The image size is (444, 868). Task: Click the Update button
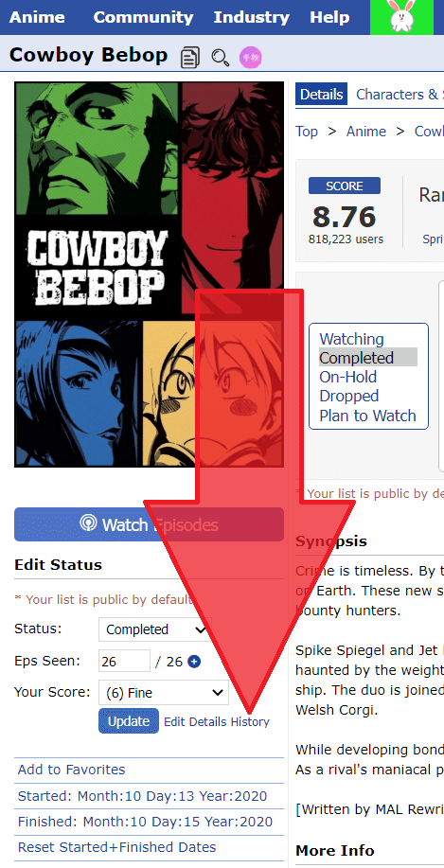[129, 721]
